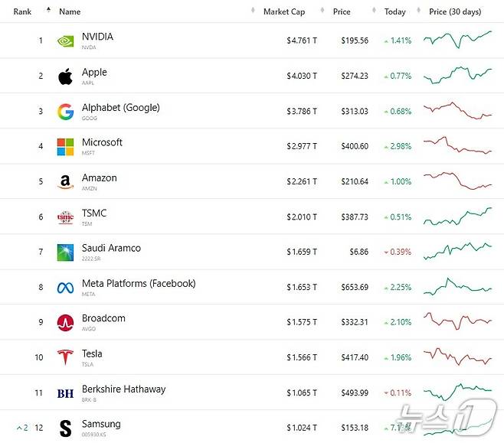The image size is (504, 443).
Task: Sort by the Price column header
Action: point(342,11)
